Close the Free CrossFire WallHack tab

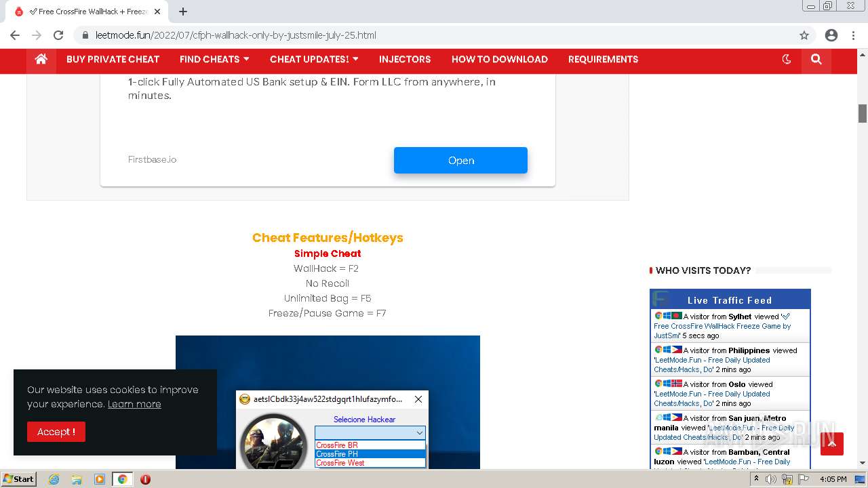pos(157,12)
